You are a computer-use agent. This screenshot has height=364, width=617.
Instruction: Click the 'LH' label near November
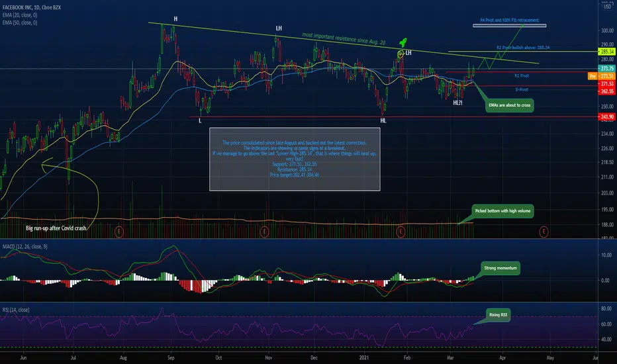point(279,28)
